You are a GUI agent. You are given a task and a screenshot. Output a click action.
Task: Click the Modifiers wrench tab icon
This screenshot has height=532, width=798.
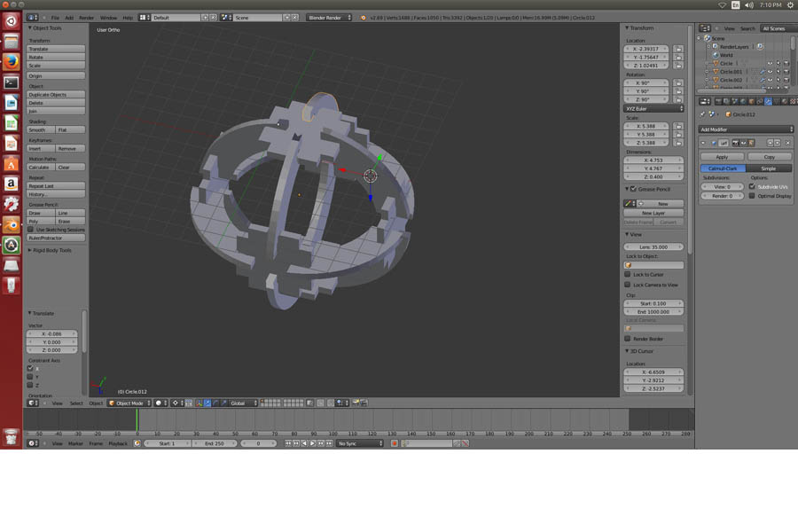click(767, 102)
